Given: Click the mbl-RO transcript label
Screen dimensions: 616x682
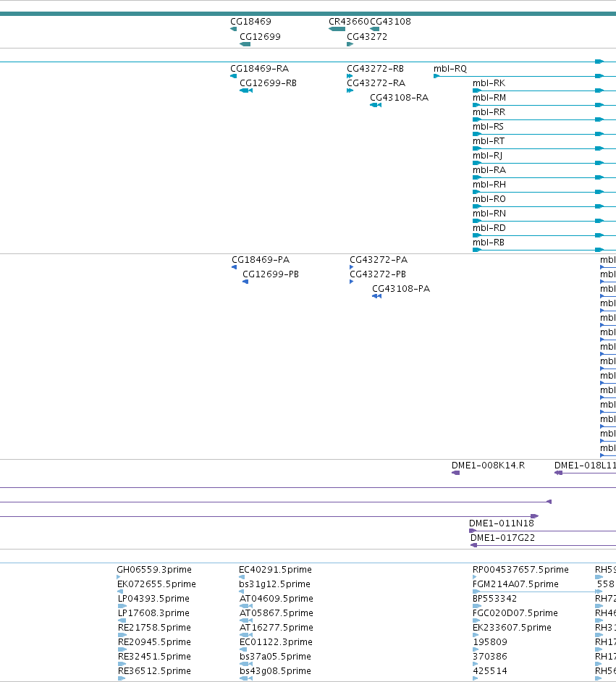Looking at the screenshot, I should pos(489,199).
